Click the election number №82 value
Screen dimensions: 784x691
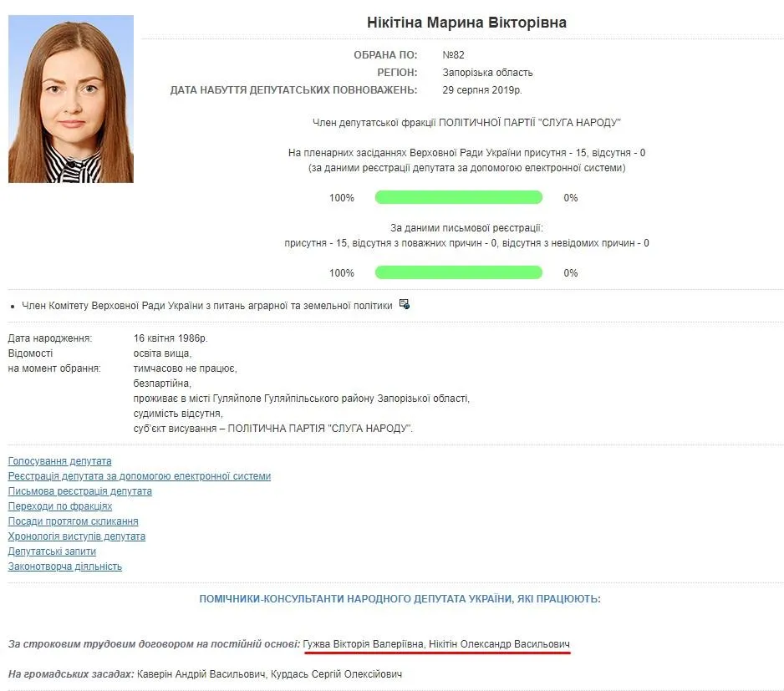click(x=456, y=55)
